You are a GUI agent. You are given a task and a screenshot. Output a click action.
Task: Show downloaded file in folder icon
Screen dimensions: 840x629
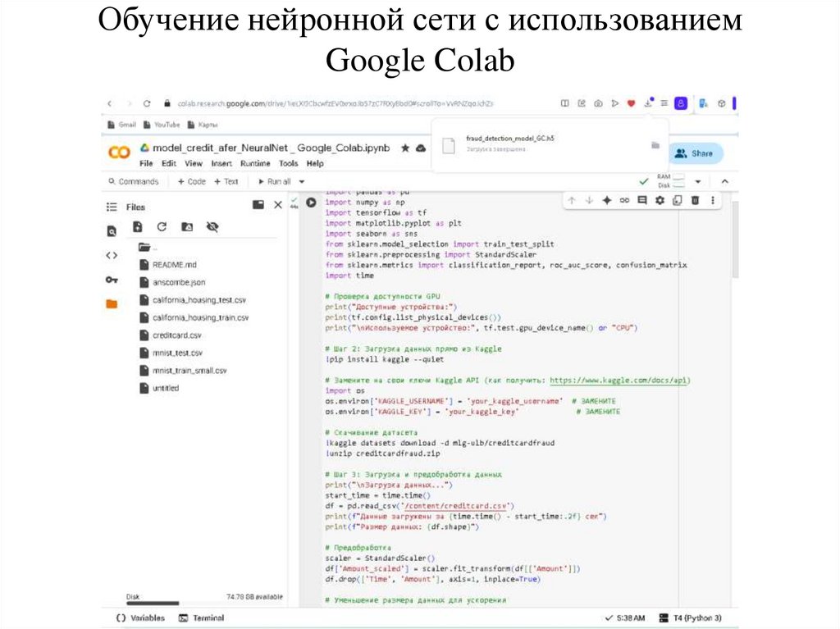tap(655, 145)
